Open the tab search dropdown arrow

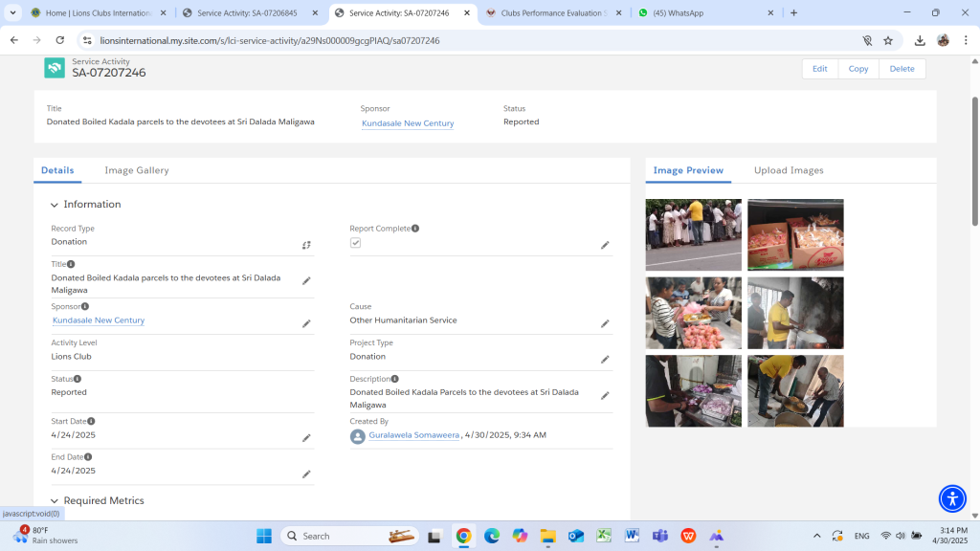(12, 12)
